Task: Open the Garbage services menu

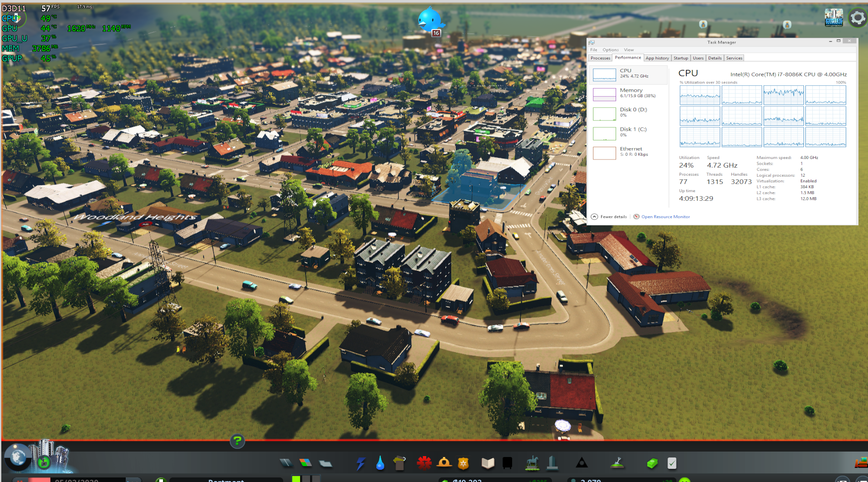Action: [399, 463]
